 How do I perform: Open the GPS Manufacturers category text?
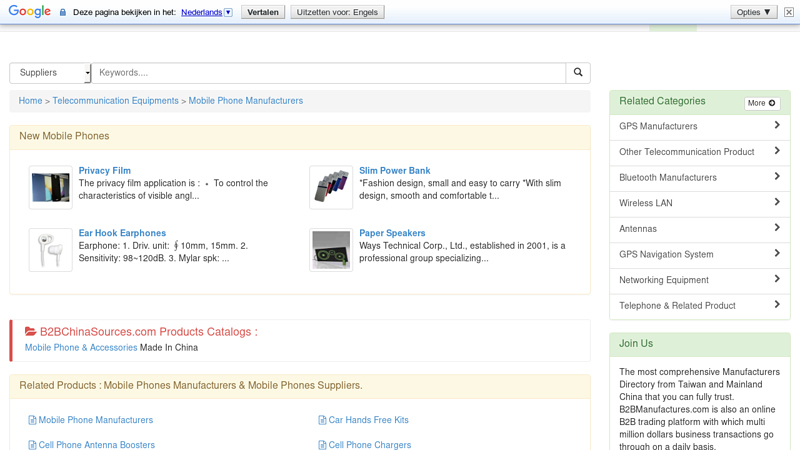pyautogui.click(x=658, y=126)
